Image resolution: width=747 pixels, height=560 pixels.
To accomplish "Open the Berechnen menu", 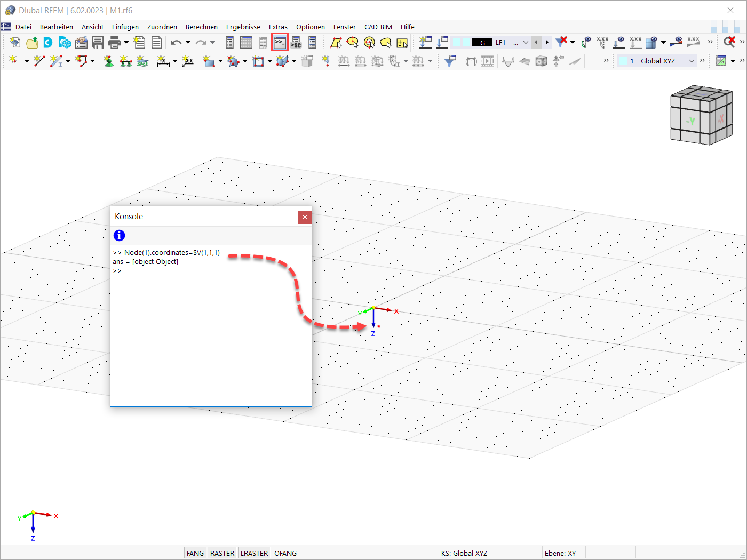I will [x=201, y=27].
